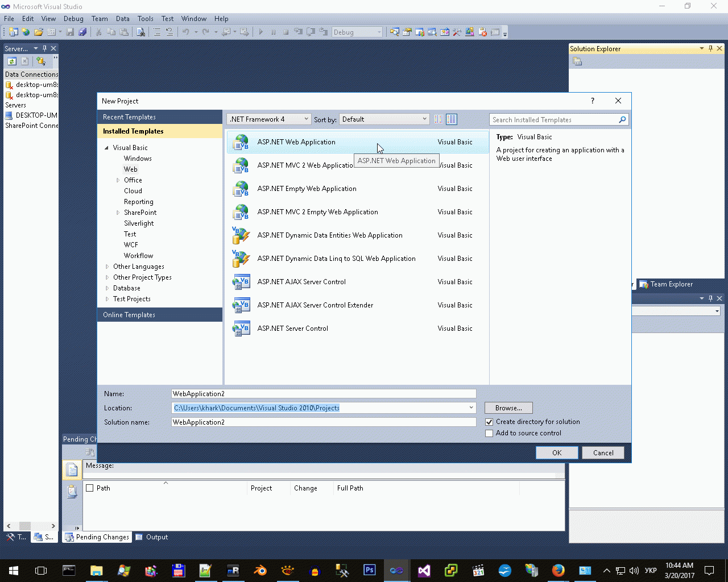This screenshot has height=582, width=728.
Task: Open the Location path dropdown arrow
Action: point(471,408)
